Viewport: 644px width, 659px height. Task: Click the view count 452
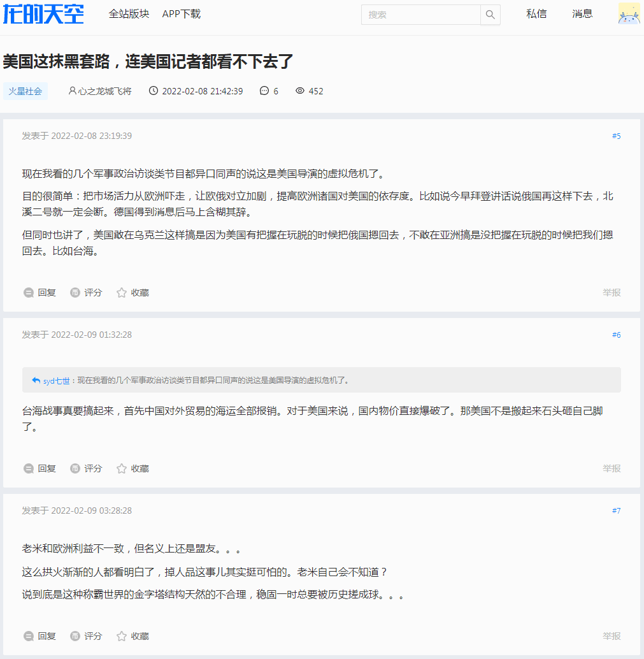(316, 91)
